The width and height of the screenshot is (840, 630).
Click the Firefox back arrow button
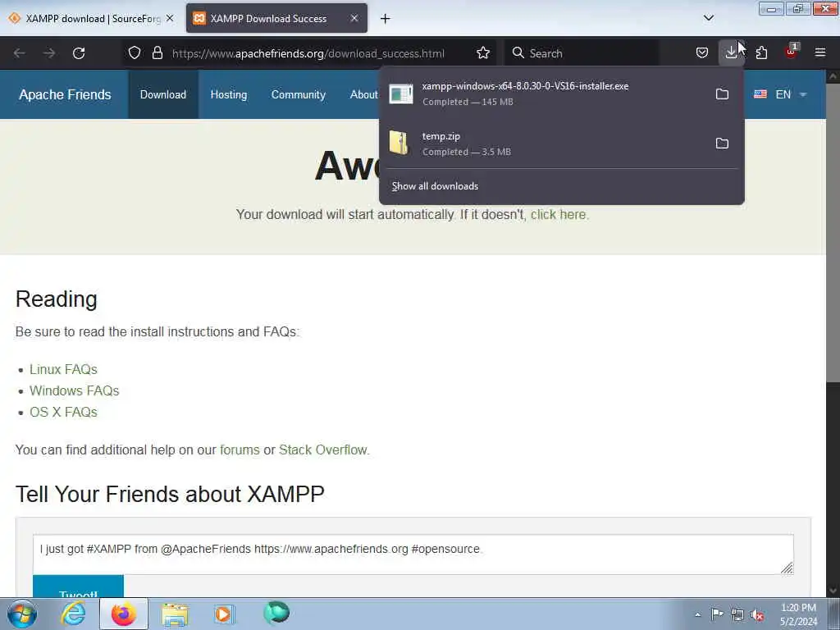coord(20,53)
